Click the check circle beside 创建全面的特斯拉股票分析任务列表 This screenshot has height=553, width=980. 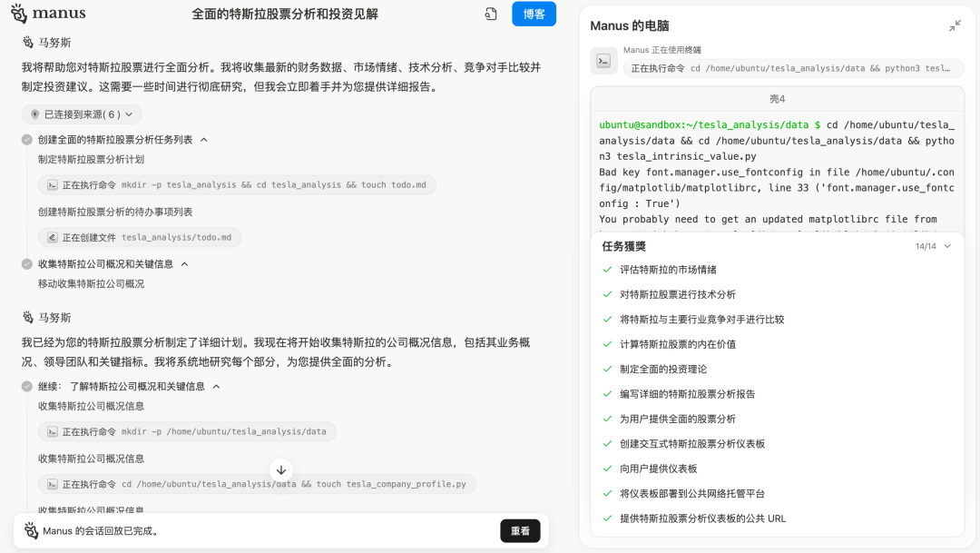point(27,140)
